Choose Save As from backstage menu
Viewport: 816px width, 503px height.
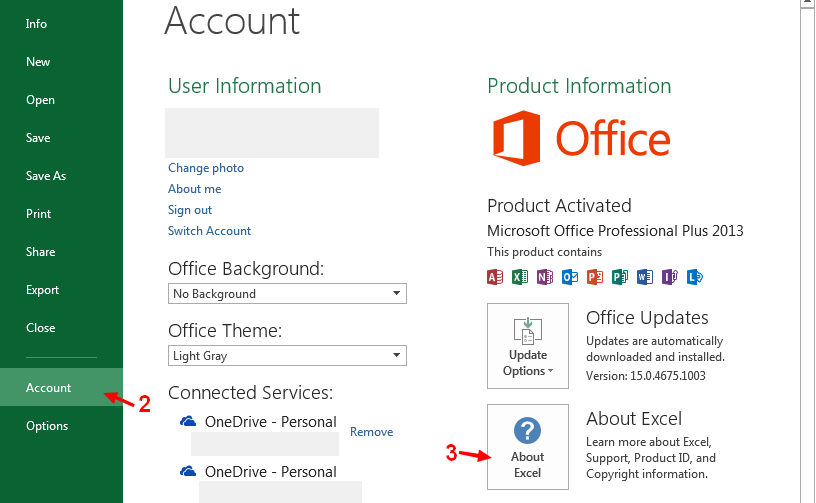[46, 176]
